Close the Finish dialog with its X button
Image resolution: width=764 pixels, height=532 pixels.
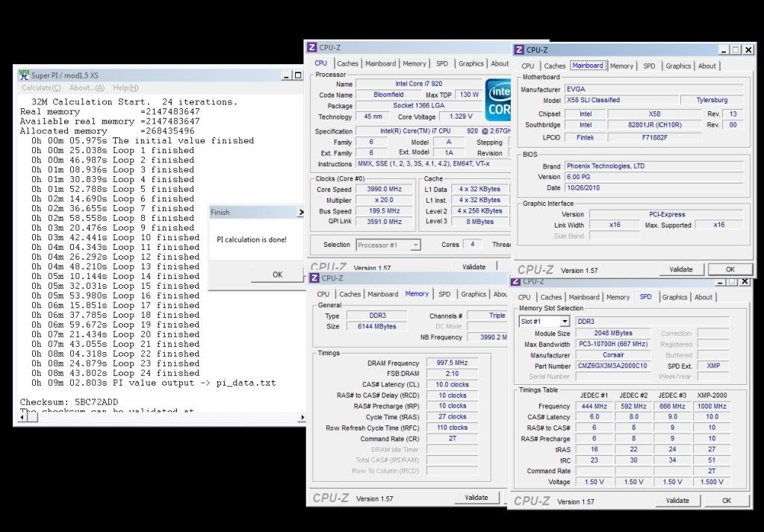tap(301, 212)
